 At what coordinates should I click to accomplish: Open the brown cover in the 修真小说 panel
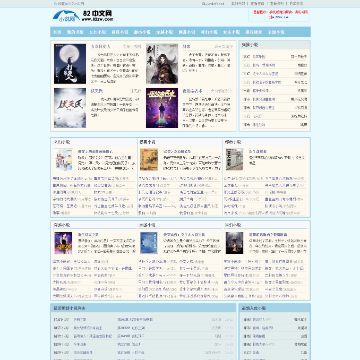pos(149,160)
